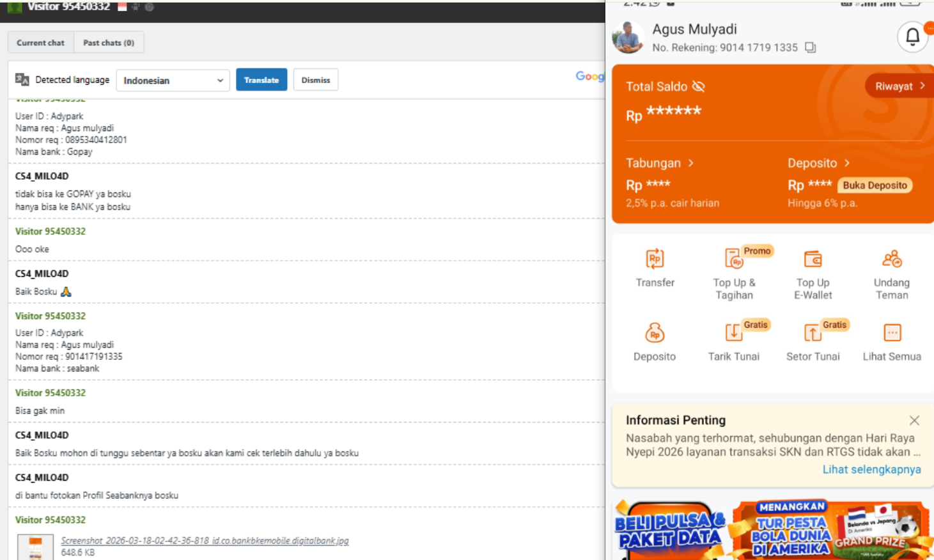This screenshot has width=934, height=560.
Task: Click '2,5% p.a. cair harian' text
Action: [x=673, y=203]
